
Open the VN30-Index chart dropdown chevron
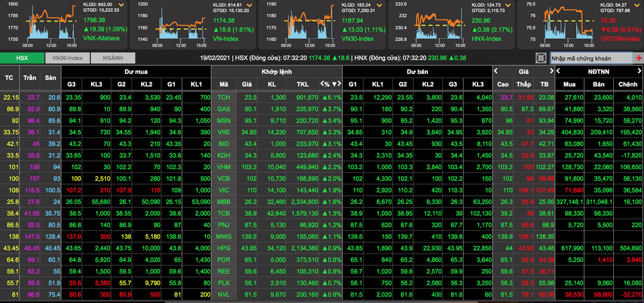click(379, 5)
